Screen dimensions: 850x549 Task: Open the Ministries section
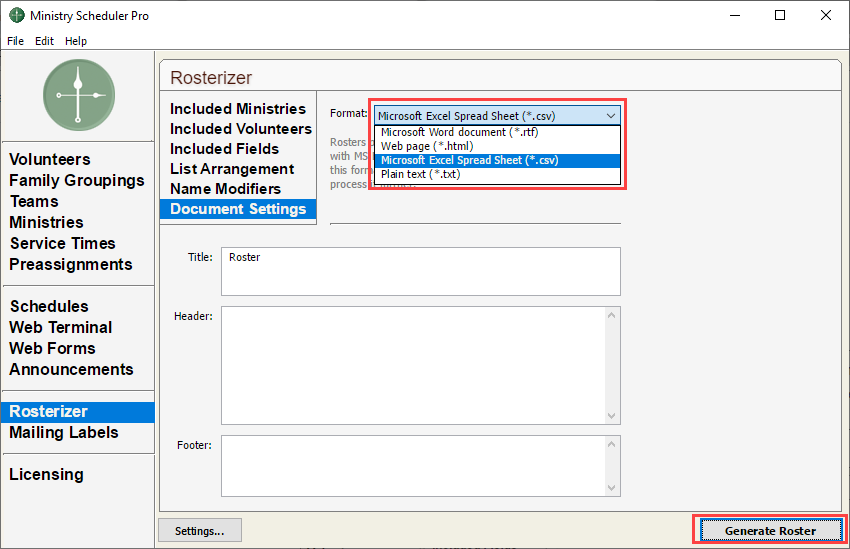click(x=47, y=222)
